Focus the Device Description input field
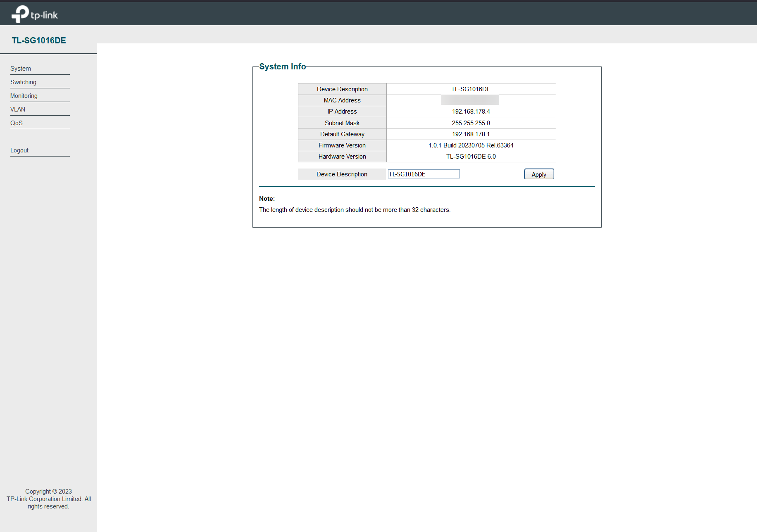This screenshot has width=757, height=532. click(424, 174)
